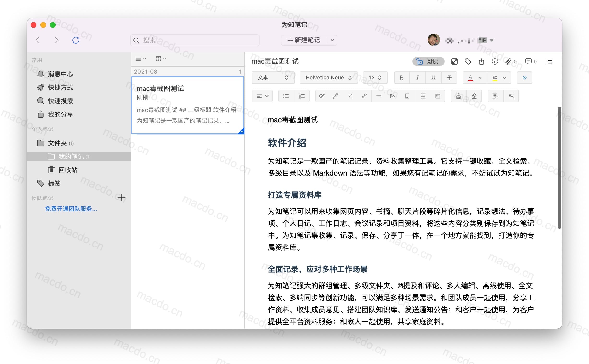Insert a hyperlink with the link icon
The image size is (589, 364).
coord(364,96)
